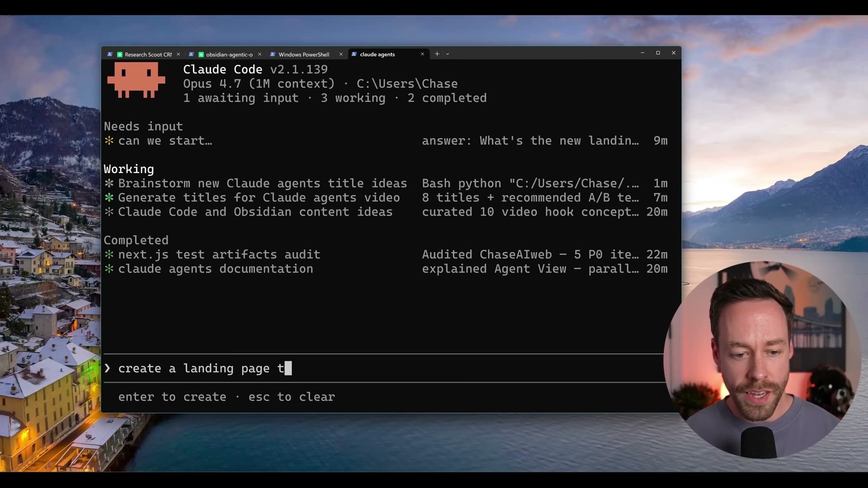This screenshot has height=488, width=868.
Task: Switch to the Windows PowerShell tab
Action: 307,54
